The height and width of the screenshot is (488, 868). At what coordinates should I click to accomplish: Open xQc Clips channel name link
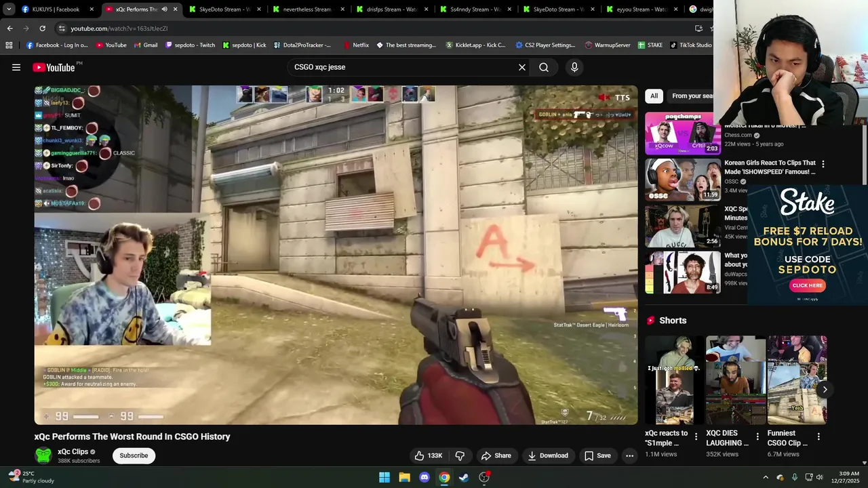coord(73,451)
